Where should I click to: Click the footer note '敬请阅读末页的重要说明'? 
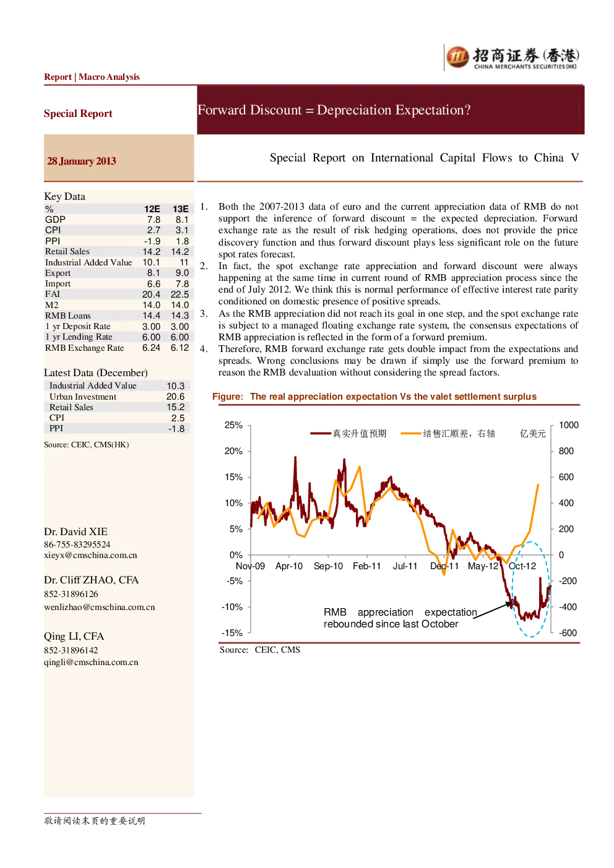coord(95,821)
